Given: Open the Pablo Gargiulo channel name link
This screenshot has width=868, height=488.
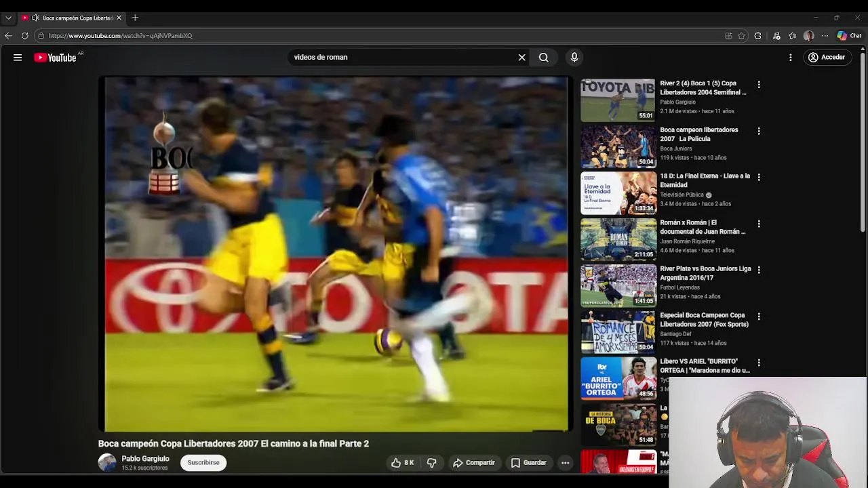Looking at the screenshot, I should 145,459.
